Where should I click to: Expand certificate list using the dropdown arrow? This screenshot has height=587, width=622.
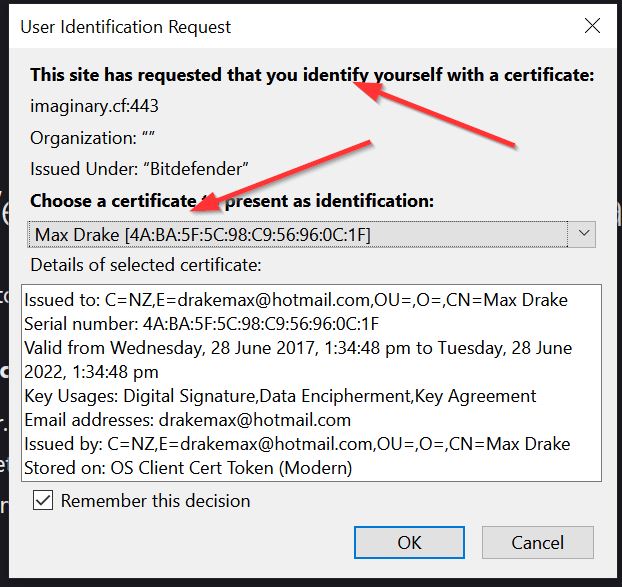(x=583, y=235)
